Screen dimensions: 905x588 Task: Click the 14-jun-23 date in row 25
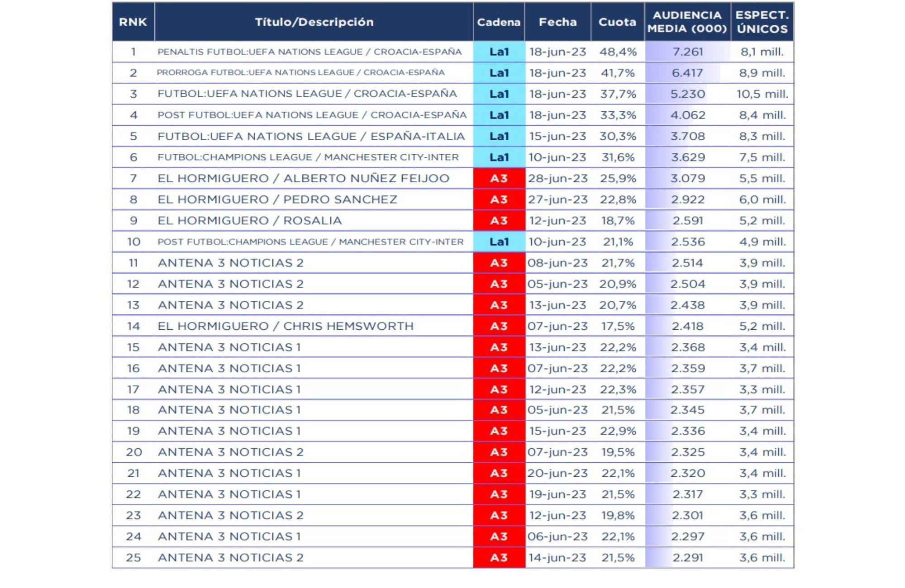(557, 558)
